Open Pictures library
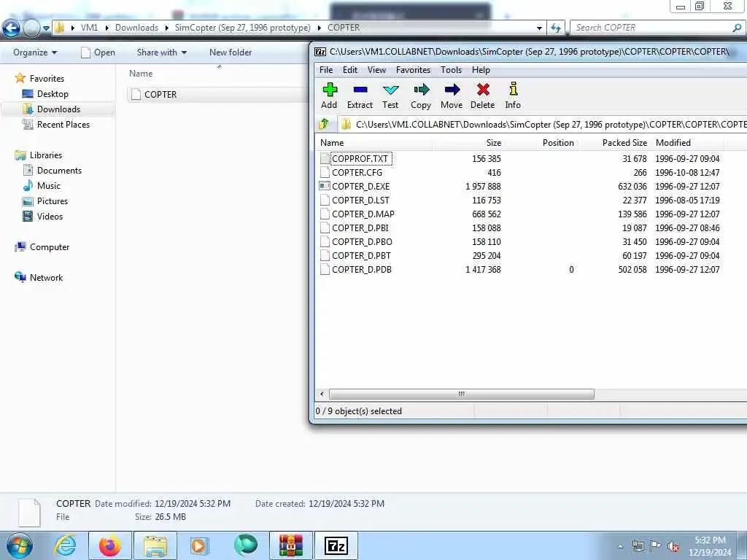This screenshot has width=747, height=560. pyautogui.click(x=53, y=201)
